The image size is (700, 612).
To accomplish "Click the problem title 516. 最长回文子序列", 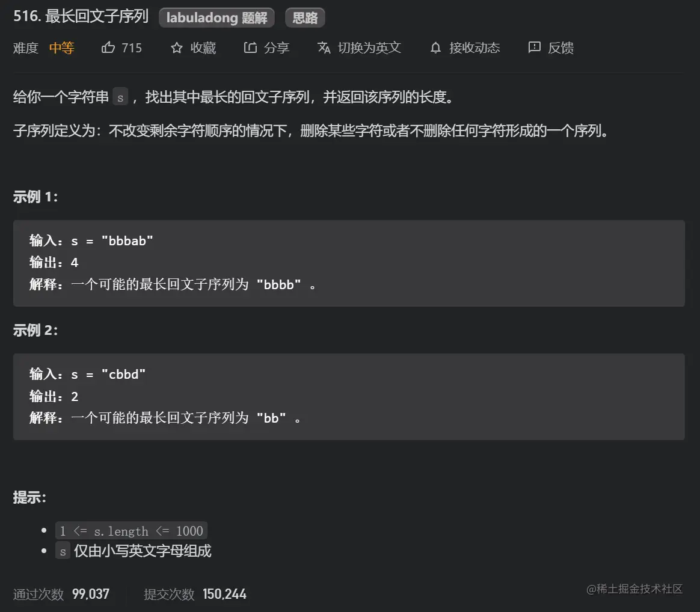I will (x=81, y=17).
